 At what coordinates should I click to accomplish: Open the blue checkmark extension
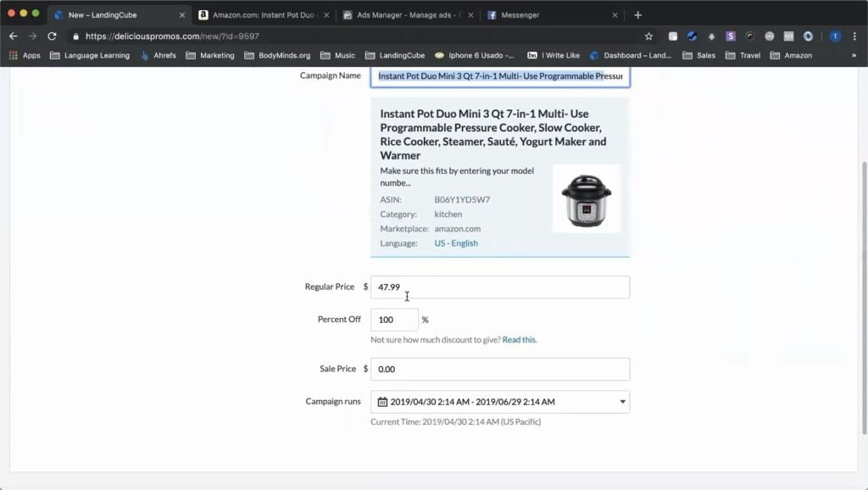click(x=692, y=36)
